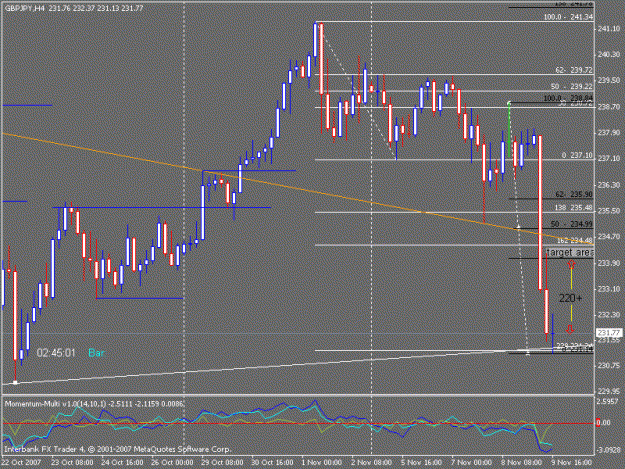
Task: Click the 02:45:01 bar countdown timer
Action: [56, 353]
